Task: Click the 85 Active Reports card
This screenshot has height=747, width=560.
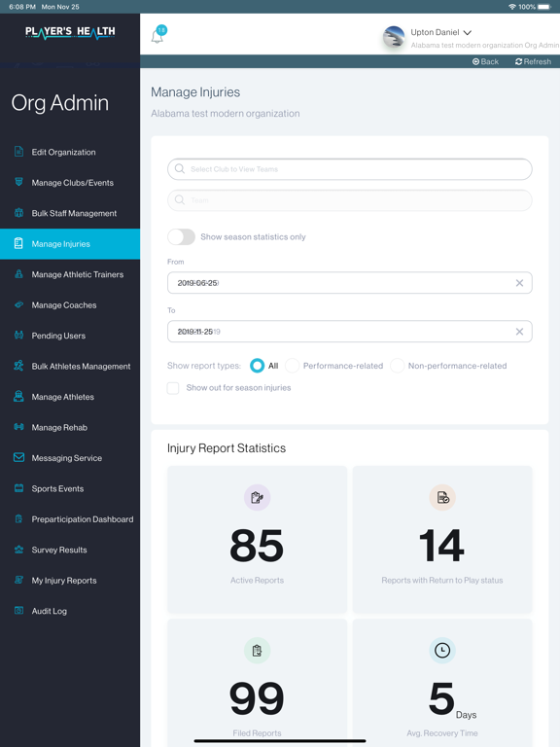Action: [x=257, y=539]
